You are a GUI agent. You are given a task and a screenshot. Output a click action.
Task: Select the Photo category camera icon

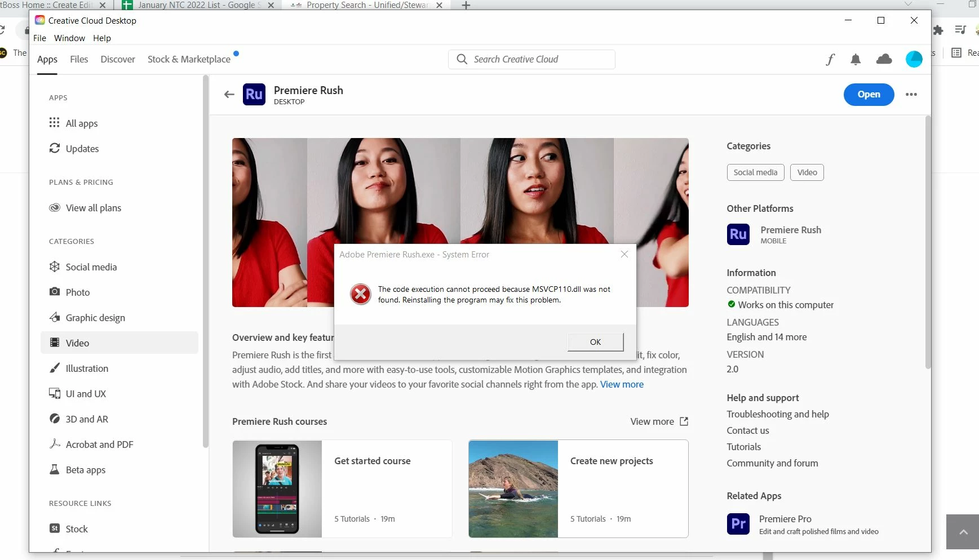tap(54, 292)
